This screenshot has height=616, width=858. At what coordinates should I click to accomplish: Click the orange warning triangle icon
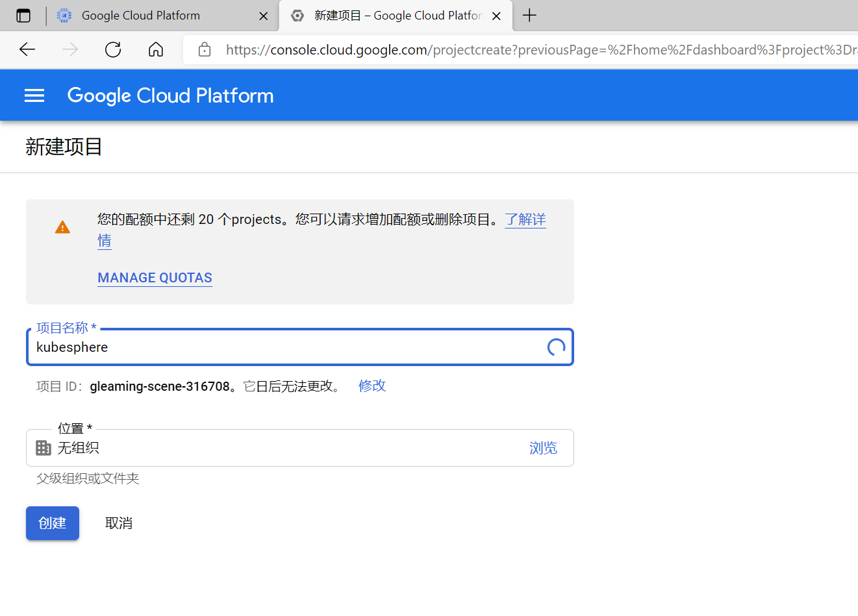(62, 227)
